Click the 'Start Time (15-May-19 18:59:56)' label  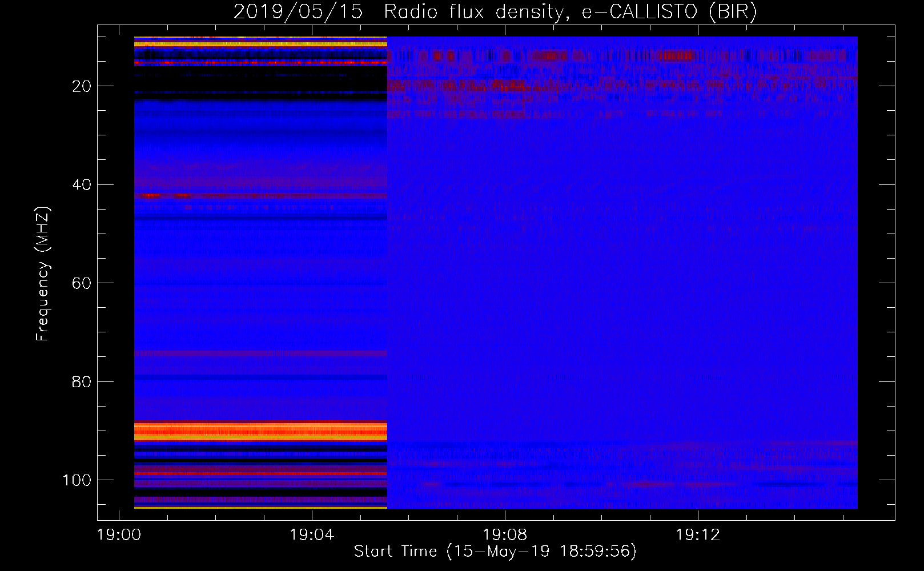(495, 552)
